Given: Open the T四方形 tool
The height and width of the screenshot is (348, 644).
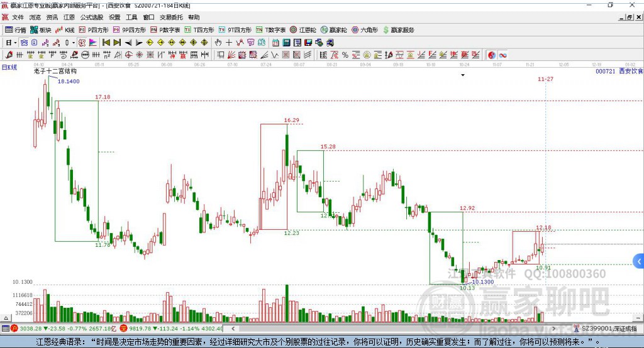Looking at the screenshot, I should (x=199, y=30).
